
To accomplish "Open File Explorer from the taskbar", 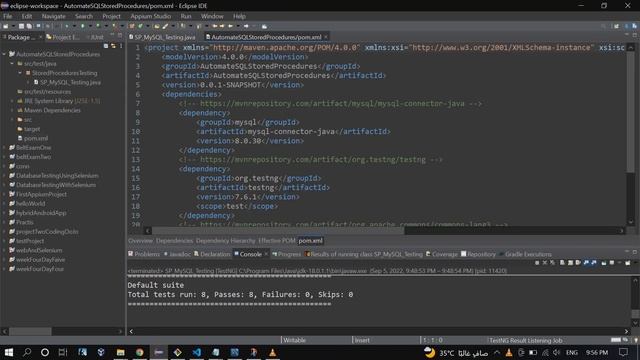I will pyautogui.click(x=120, y=352).
